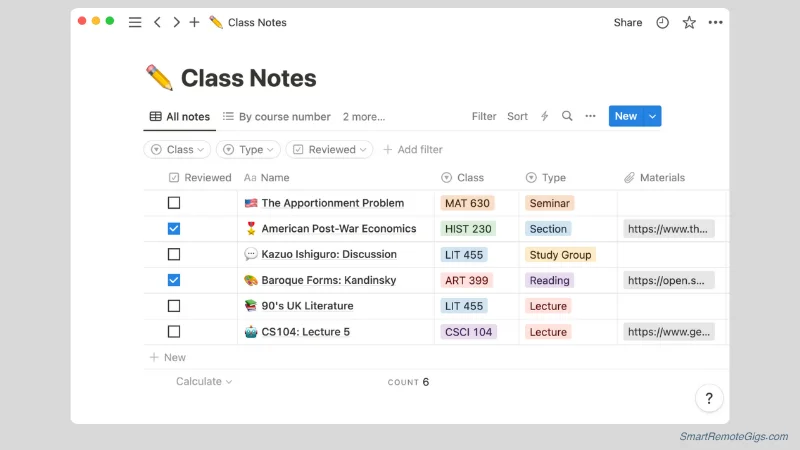The height and width of the screenshot is (450, 800).
Task: Add new page with plus icon
Action: (x=194, y=22)
